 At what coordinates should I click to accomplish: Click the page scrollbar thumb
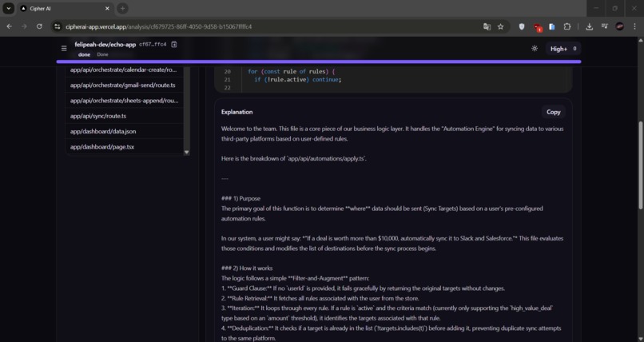coord(640,165)
